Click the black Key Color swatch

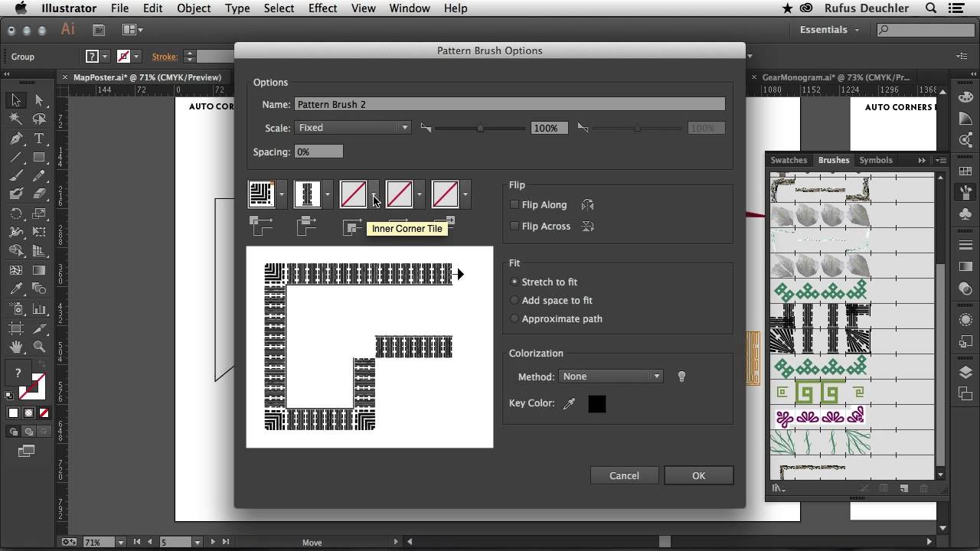click(597, 403)
